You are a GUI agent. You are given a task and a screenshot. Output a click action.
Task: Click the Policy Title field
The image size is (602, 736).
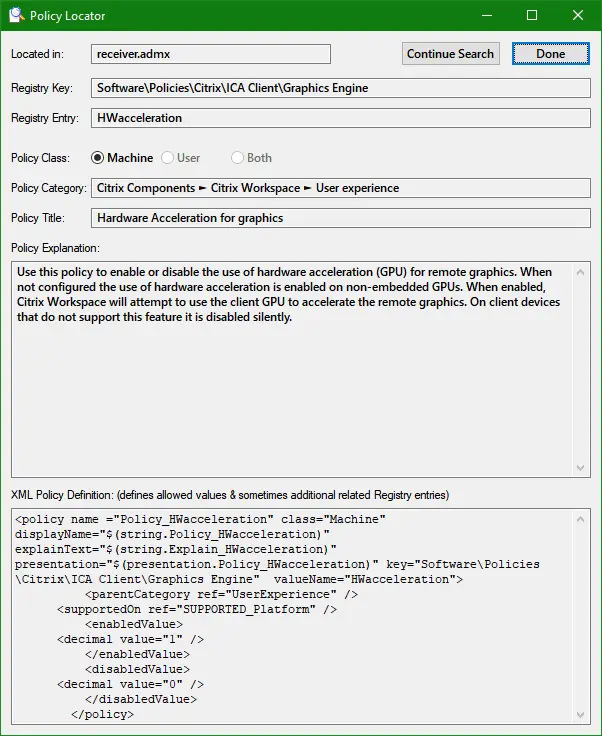(341, 218)
